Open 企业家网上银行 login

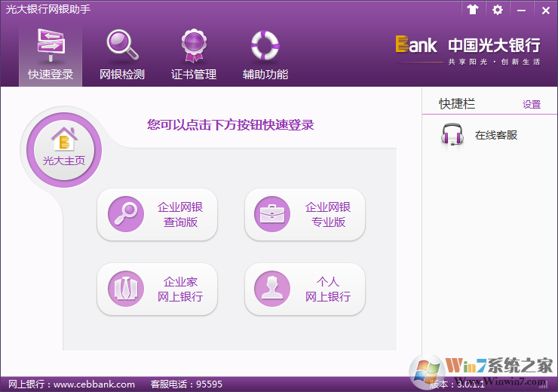(157, 289)
